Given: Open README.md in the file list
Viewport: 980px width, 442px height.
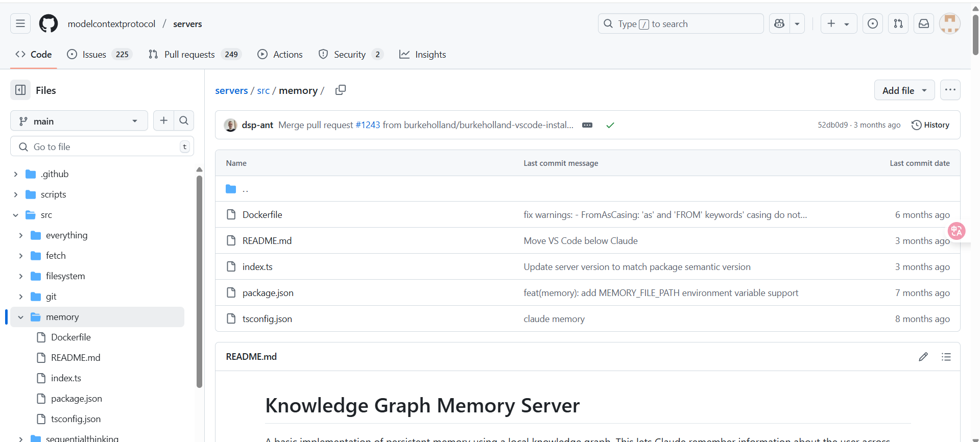Looking at the screenshot, I should (267, 241).
